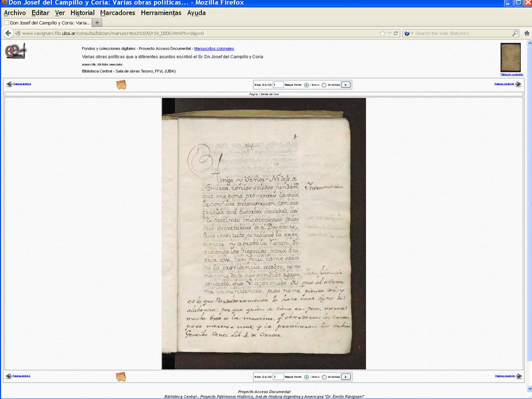Open the Ver menu

click(x=60, y=13)
